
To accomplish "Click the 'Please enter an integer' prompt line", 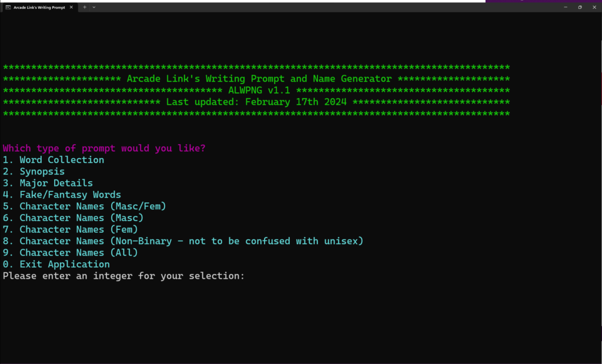I will (x=123, y=276).
